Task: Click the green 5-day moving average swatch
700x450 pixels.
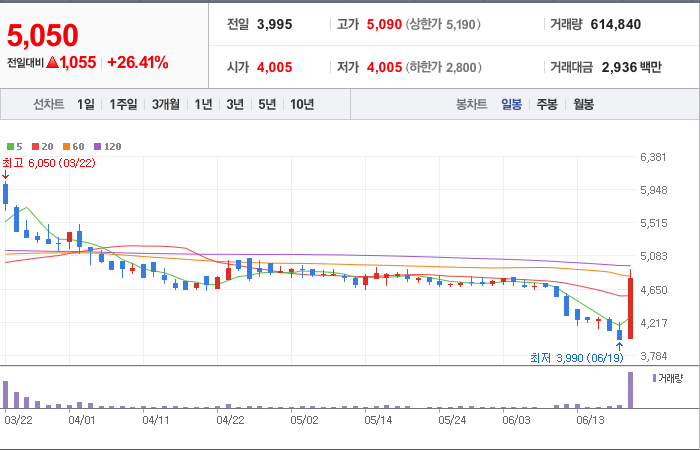Action: 10,146
